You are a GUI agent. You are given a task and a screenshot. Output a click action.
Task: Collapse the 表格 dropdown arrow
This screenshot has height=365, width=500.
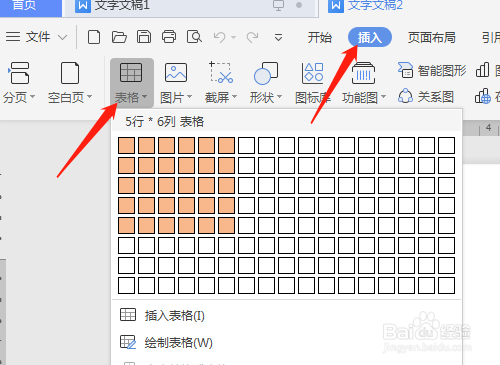144,97
